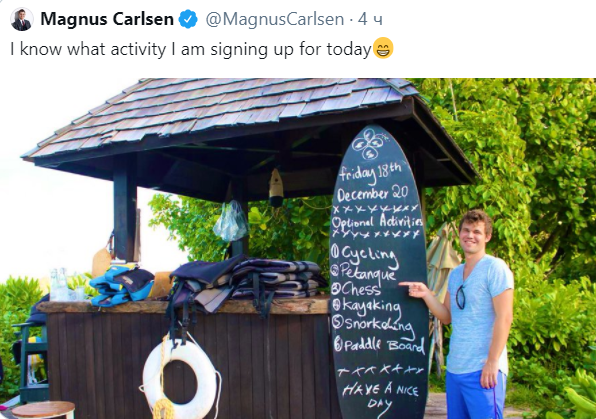The height and width of the screenshot is (419, 596).
Task: Click HAVE A NICE DAY chalk text
Action: point(380,395)
